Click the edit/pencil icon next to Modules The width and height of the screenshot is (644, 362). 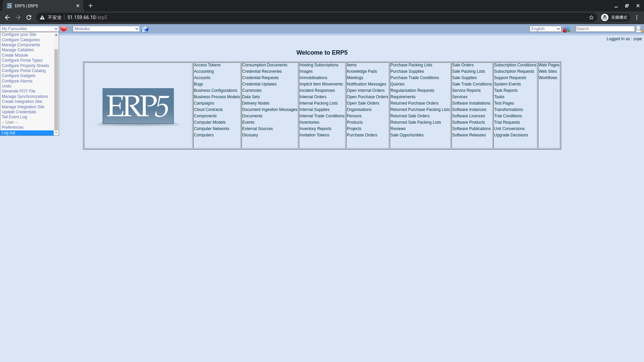click(x=144, y=29)
